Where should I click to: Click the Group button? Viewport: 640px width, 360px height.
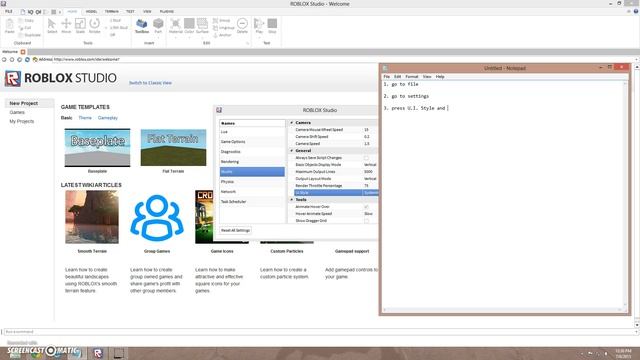222,20
